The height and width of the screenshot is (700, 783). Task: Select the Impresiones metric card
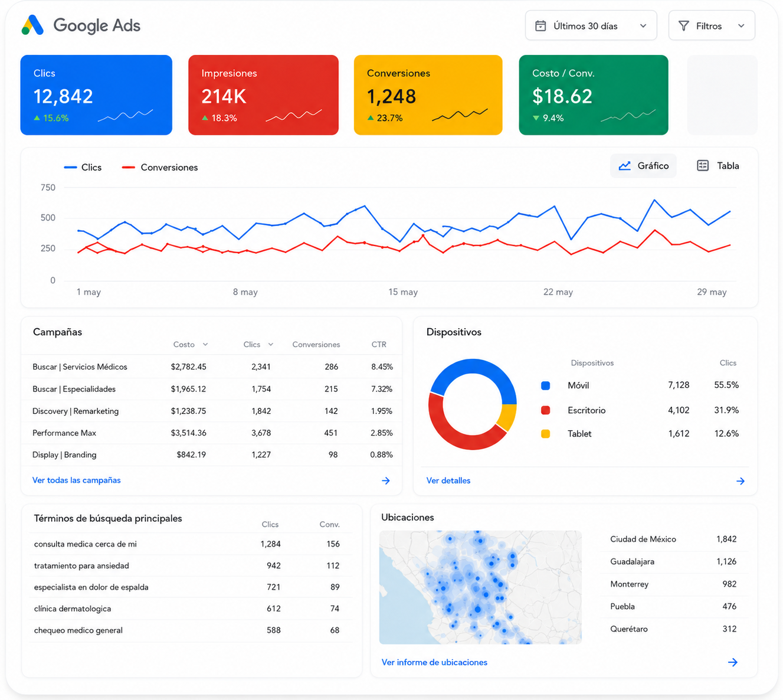click(x=263, y=95)
